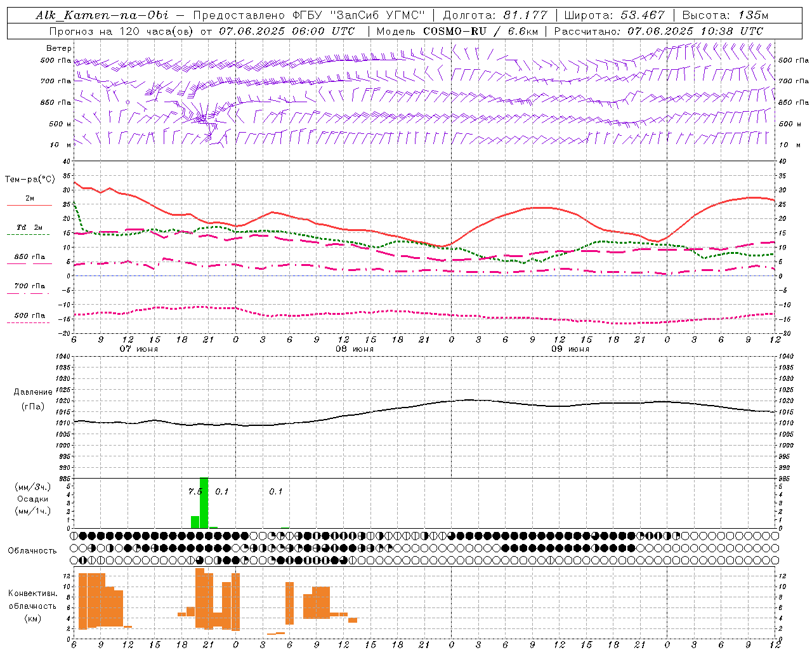Click the 7.5 precipitation amount label
This screenshot has height=650, width=812.
click(x=195, y=491)
